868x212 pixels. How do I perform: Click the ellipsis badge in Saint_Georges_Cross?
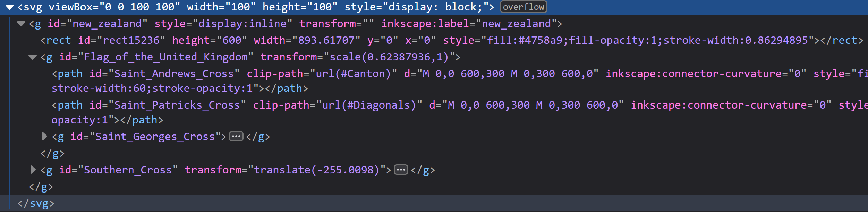click(236, 136)
